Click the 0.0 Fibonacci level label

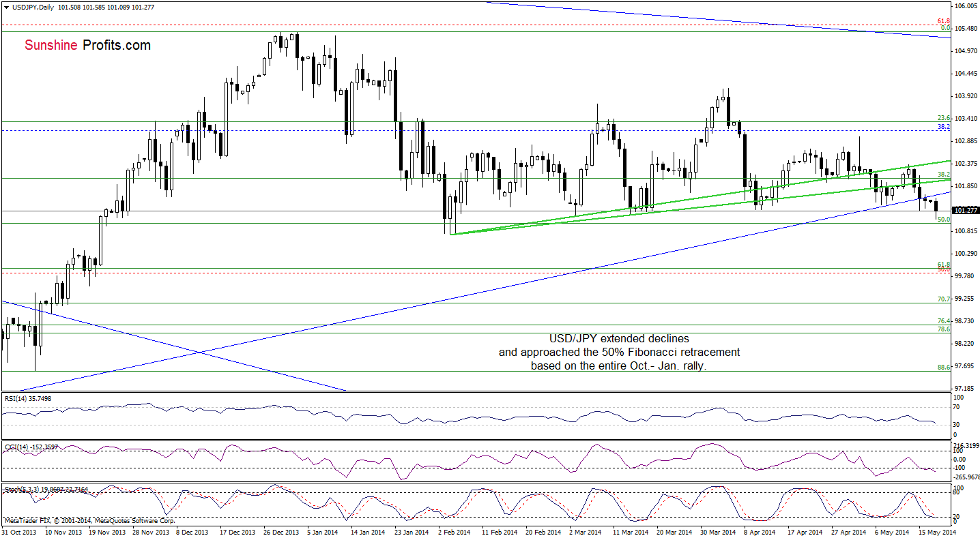pos(946,28)
